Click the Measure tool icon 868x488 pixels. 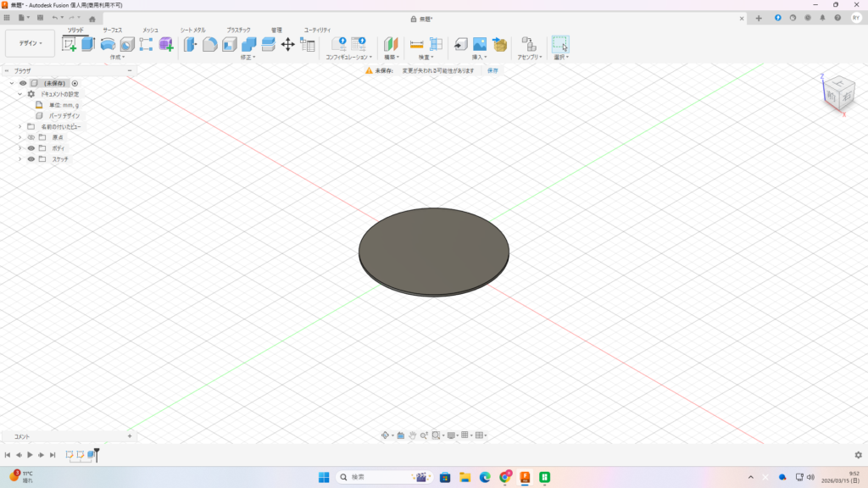(x=416, y=44)
